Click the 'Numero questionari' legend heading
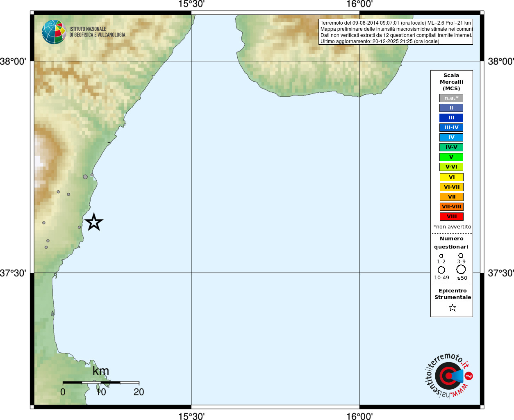 [451, 243]
